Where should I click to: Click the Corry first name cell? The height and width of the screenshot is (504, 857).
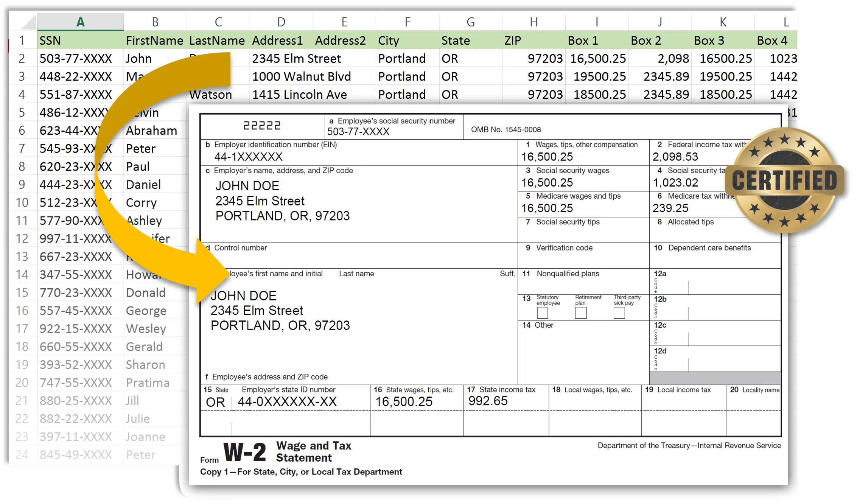[x=155, y=202]
